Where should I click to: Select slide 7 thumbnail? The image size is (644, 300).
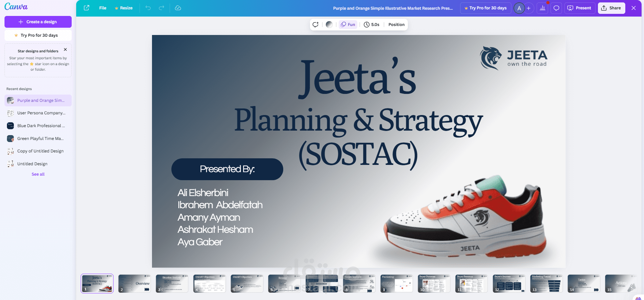point(322,283)
